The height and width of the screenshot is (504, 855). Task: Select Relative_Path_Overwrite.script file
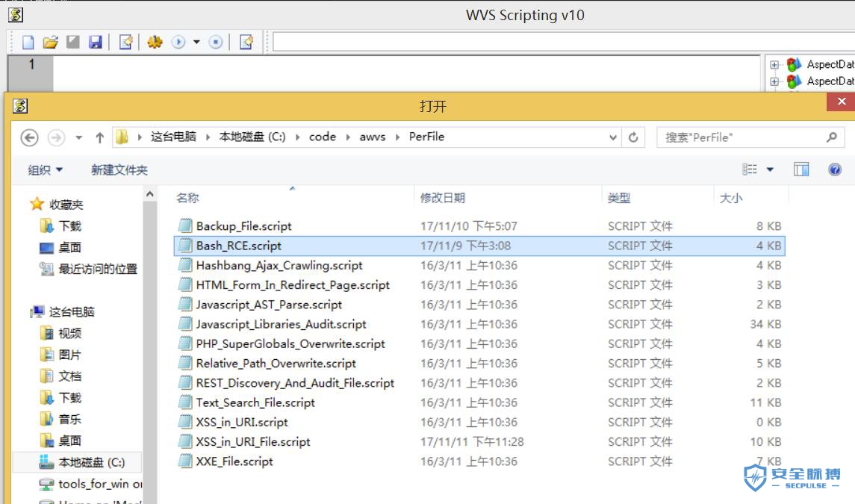click(276, 364)
